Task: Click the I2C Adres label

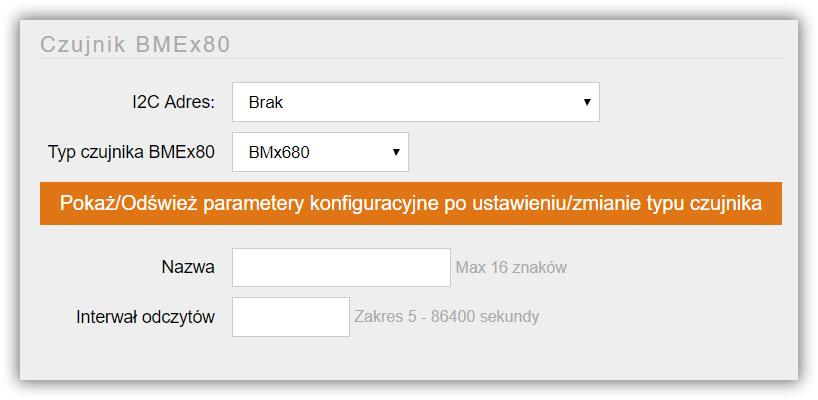Action: [x=173, y=102]
